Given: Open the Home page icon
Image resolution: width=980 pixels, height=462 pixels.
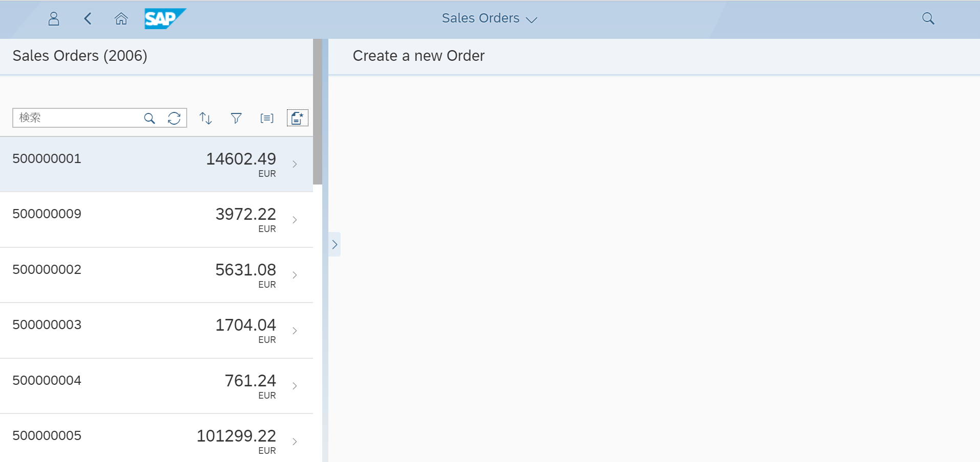Looking at the screenshot, I should click(x=121, y=19).
